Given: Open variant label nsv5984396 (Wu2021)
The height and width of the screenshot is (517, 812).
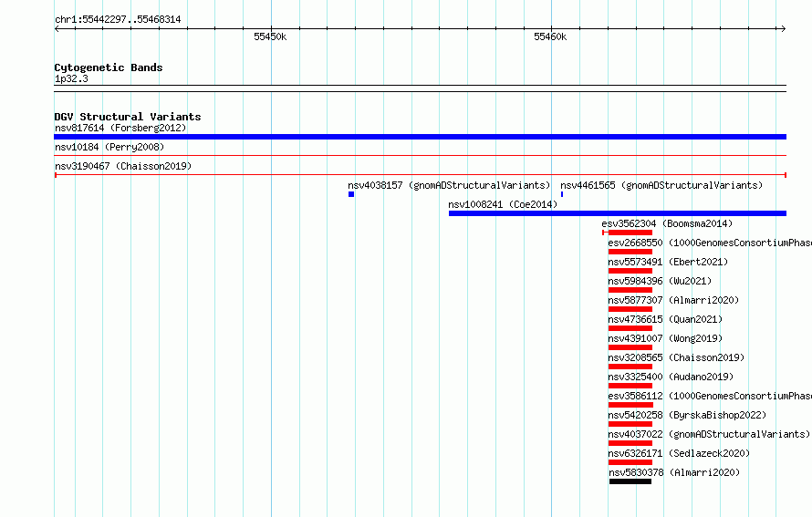Looking at the screenshot, I should click(x=660, y=281).
